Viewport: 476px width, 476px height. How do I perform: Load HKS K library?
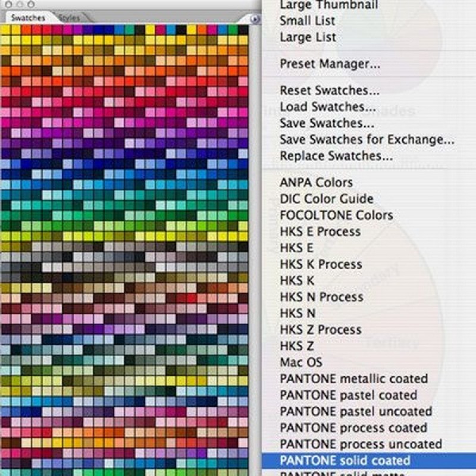(297, 281)
